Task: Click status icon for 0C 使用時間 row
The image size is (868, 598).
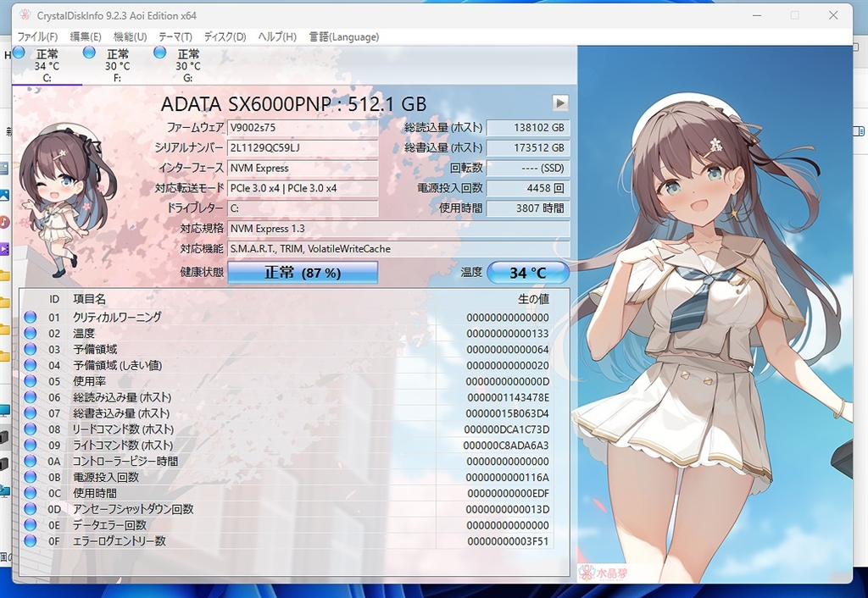Action: pos(31,493)
